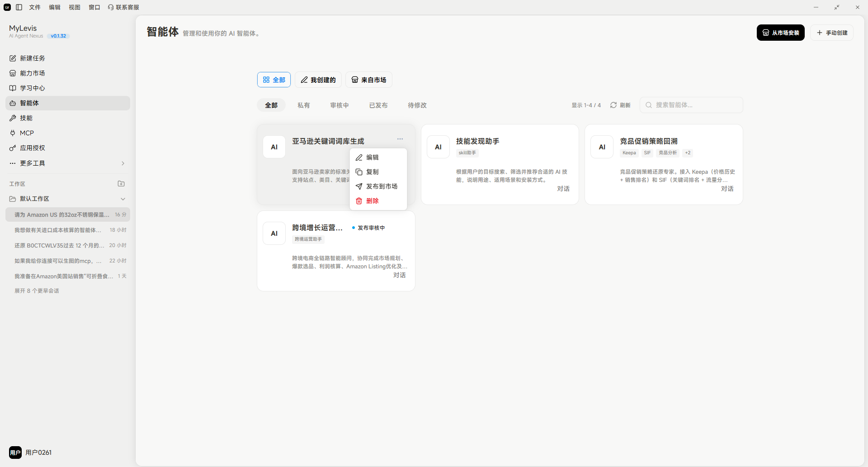Click 对话 on 技能发现助手 card
Viewport: 868px width, 467px height.
pos(563,189)
